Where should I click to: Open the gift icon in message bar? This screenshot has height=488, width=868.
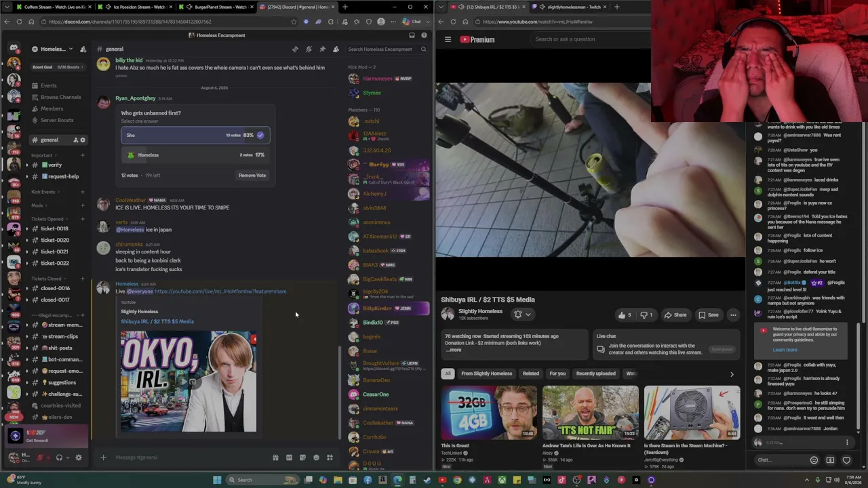click(275, 457)
